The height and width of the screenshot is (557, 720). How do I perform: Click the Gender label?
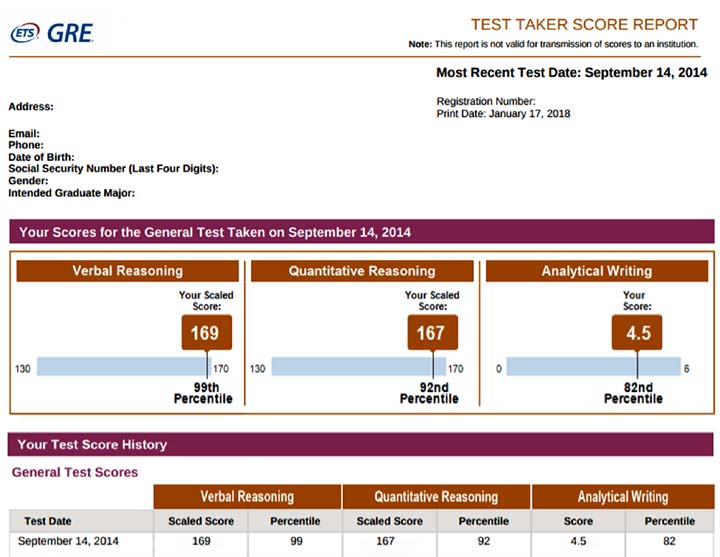coord(28,181)
